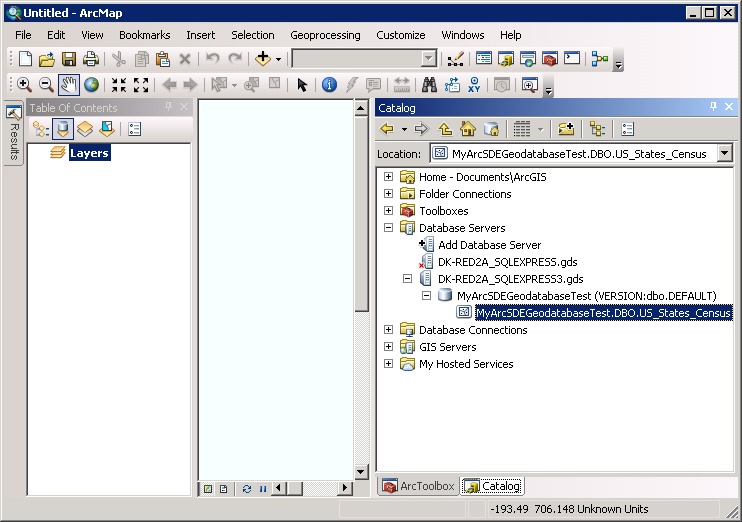Open the Python window icon
The image size is (742, 522).
[572, 59]
